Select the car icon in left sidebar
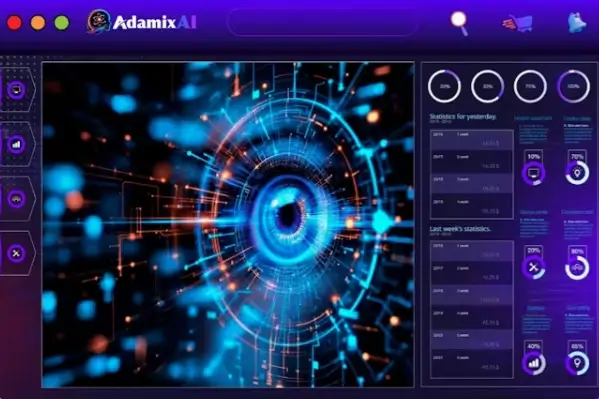This screenshot has height=399, width=599. point(16,199)
